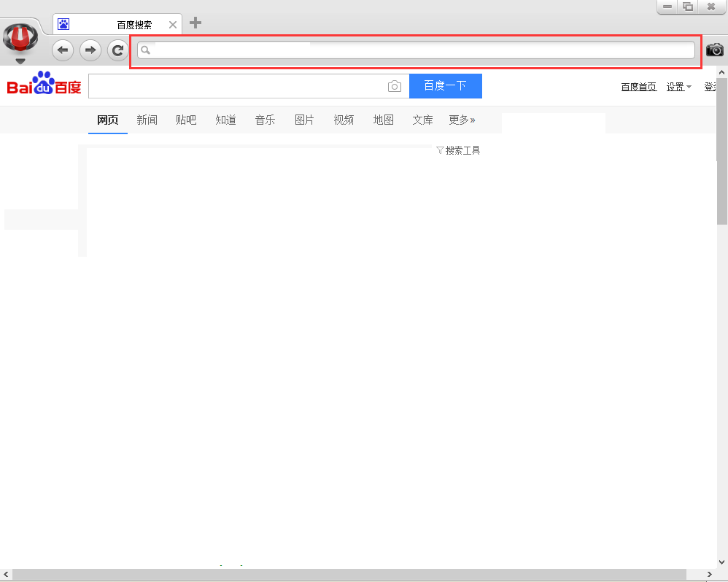Expand the 更多» categories
This screenshot has width=728, height=582.
point(462,120)
